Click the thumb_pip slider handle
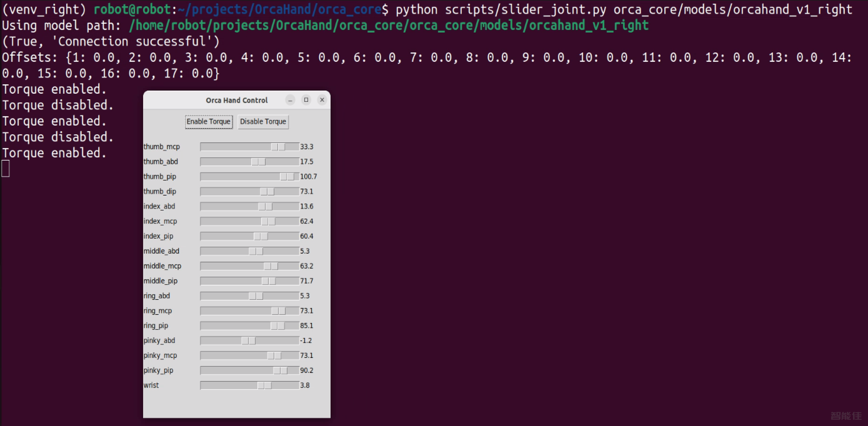Viewport: 868px width, 426px height. coord(287,177)
